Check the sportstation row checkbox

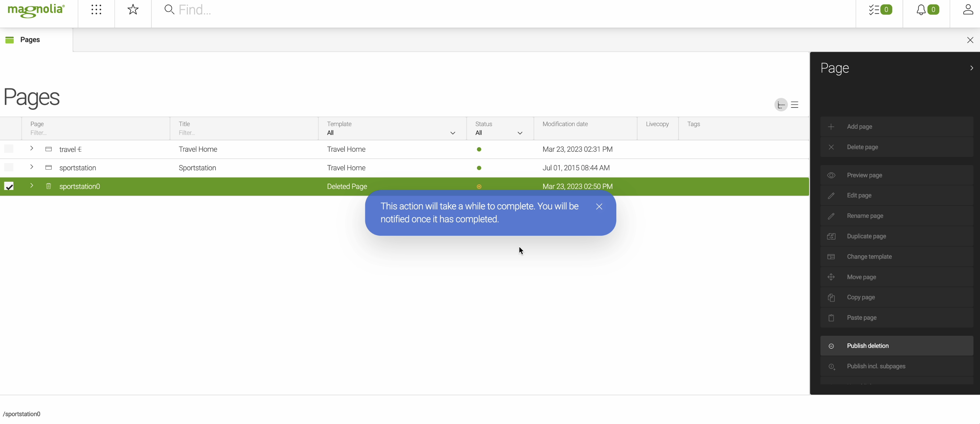click(9, 167)
